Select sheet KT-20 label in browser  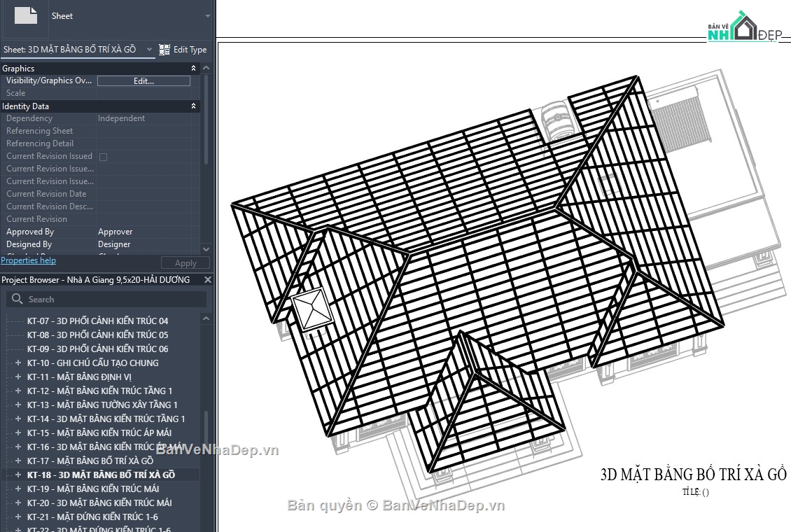point(99,503)
